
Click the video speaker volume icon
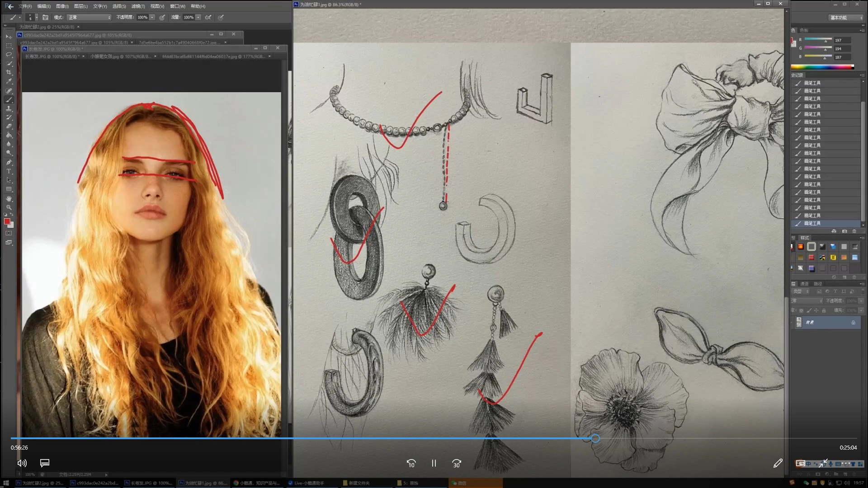22,463
